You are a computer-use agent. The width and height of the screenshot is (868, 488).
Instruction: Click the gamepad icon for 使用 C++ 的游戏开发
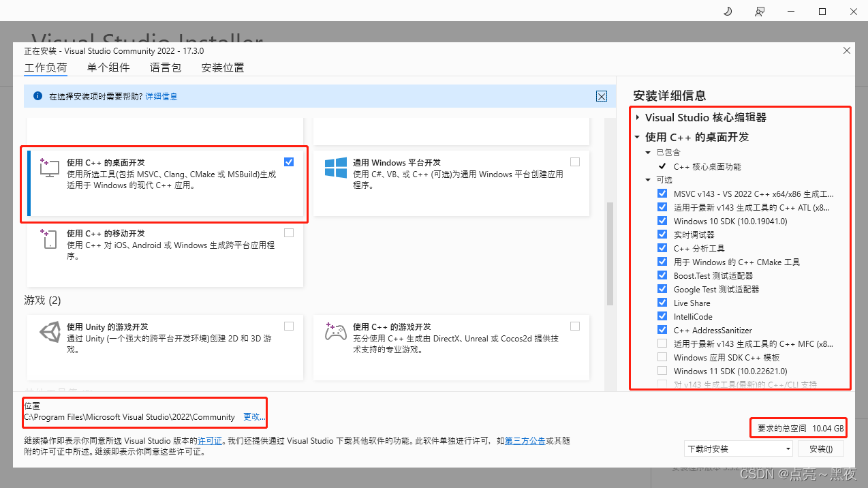(336, 332)
